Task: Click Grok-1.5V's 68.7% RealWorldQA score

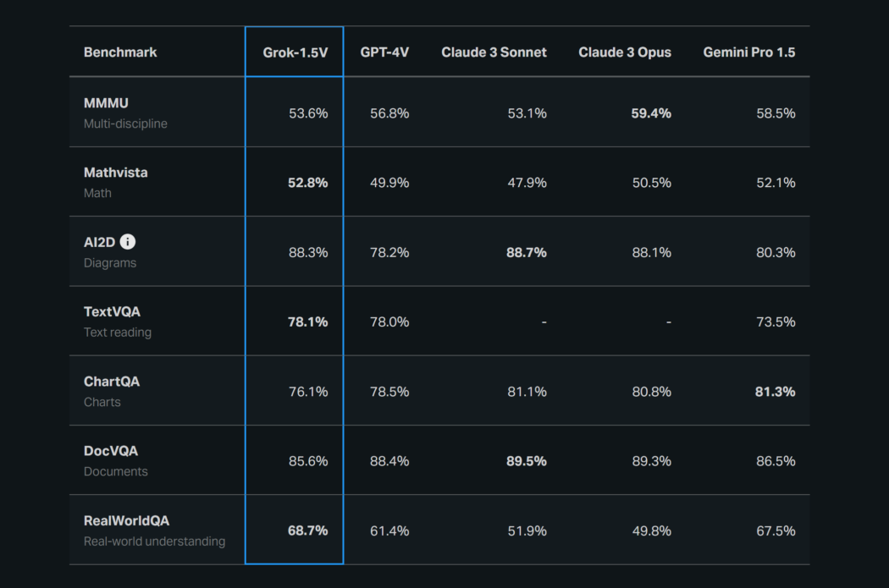Action: pos(307,530)
